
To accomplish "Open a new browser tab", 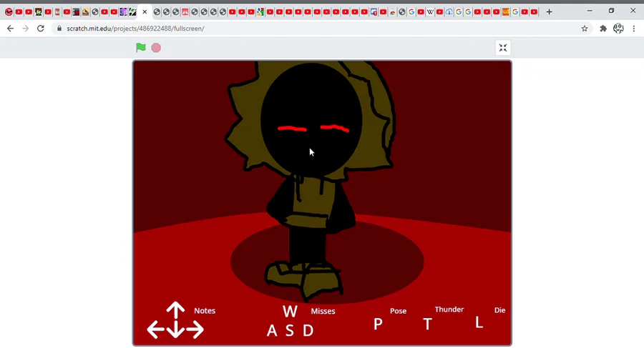I will 549,12.
